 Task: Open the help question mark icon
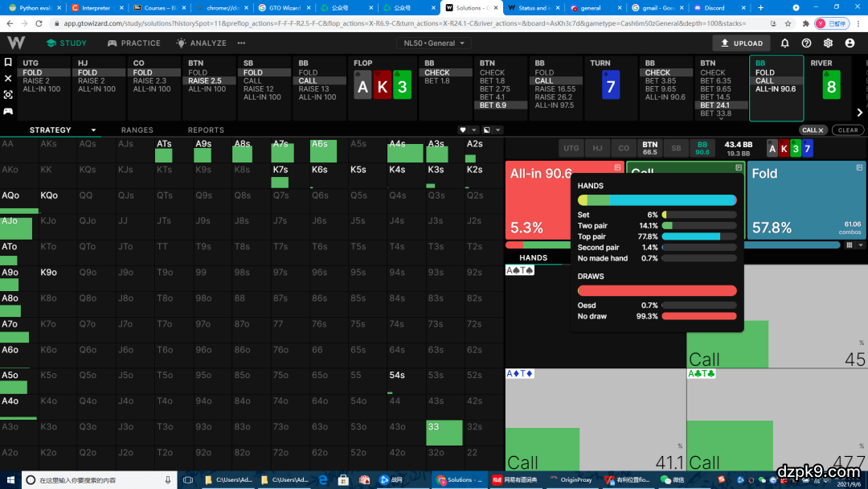pyautogui.click(x=807, y=43)
